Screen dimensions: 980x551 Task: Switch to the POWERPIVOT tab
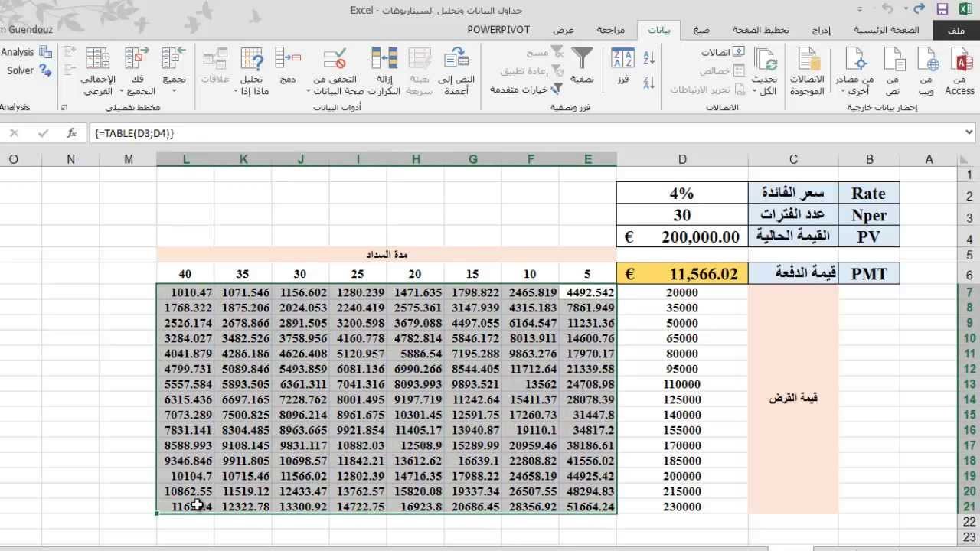point(498,30)
